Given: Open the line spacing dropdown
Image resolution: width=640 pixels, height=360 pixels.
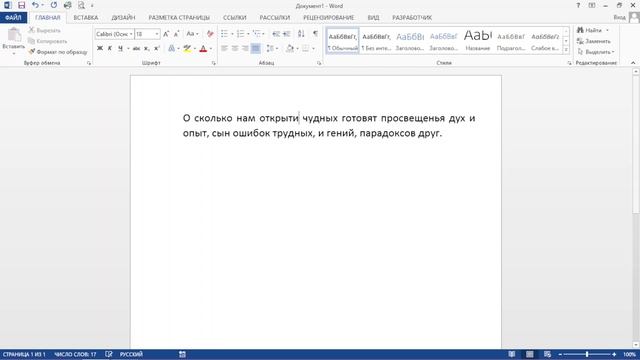Looking at the screenshot, I should (277, 48).
